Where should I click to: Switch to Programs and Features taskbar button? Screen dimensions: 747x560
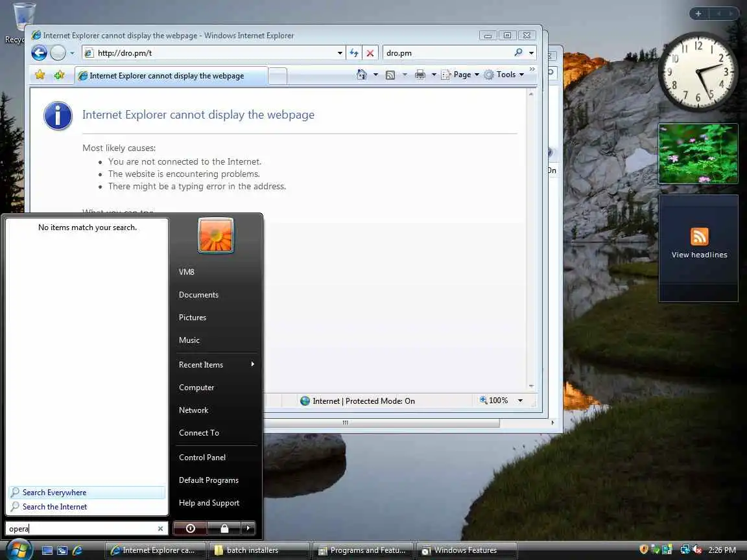[x=362, y=550]
